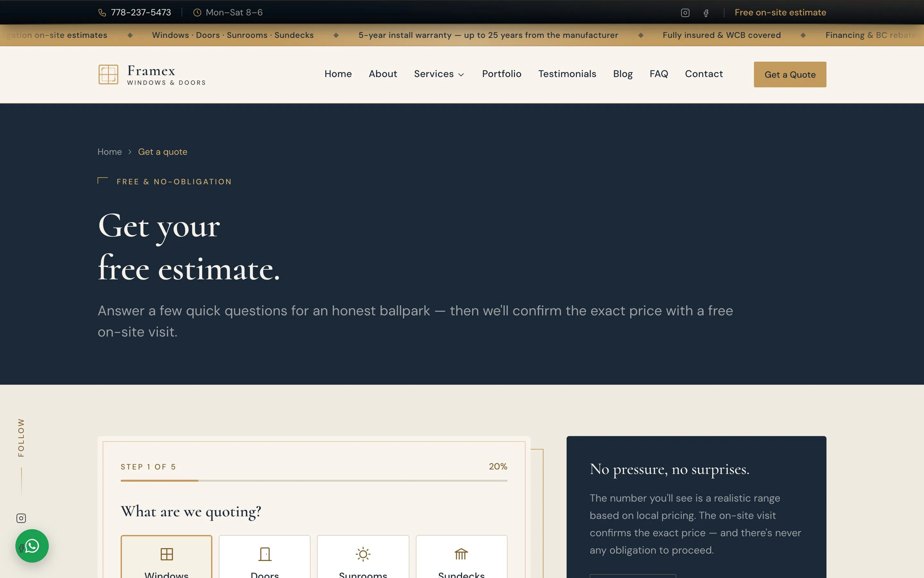The height and width of the screenshot is (578, 924).
Task: Expand the Services dropdown chevron
Action: [x=461, y=74]
